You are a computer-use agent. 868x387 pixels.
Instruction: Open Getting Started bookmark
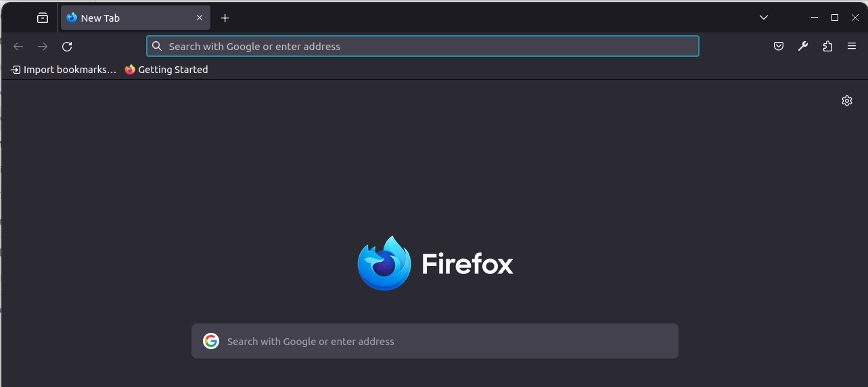point(166,70)
